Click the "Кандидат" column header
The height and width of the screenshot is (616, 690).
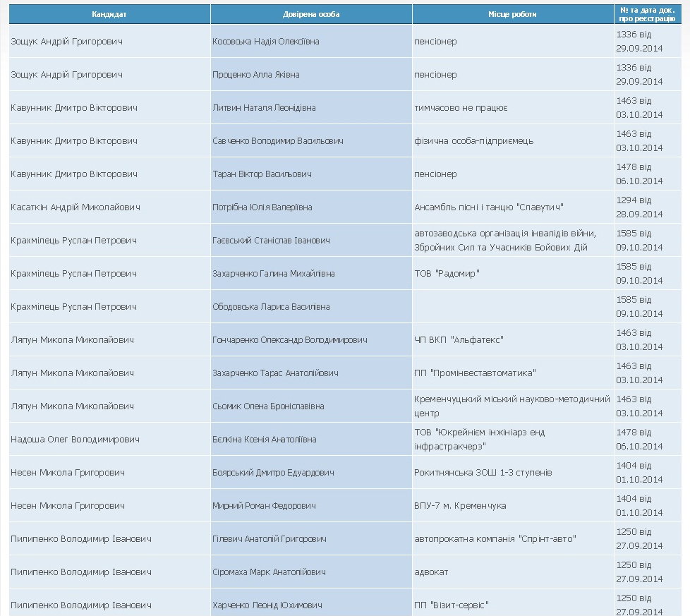pos(109,14)
